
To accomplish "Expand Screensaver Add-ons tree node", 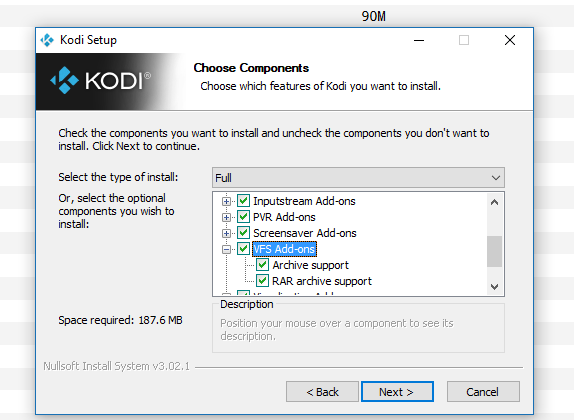I will (x=226, y=233).
